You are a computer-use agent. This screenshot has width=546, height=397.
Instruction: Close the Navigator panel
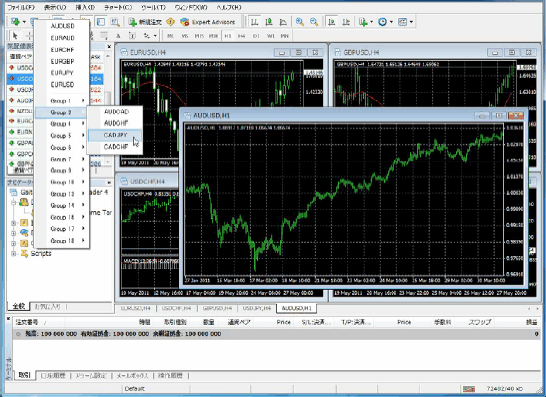tap(109, 182)
